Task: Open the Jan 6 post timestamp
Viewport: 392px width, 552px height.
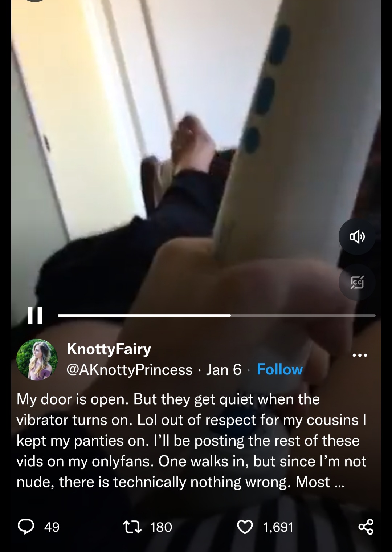Action: [x=224, y=370]
